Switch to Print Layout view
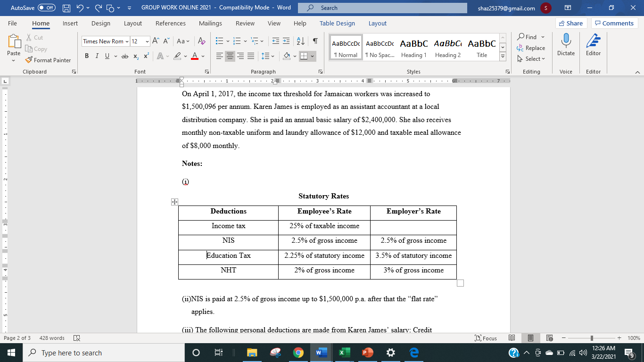The height and width of the screenshot is (362, 644). 530,338
